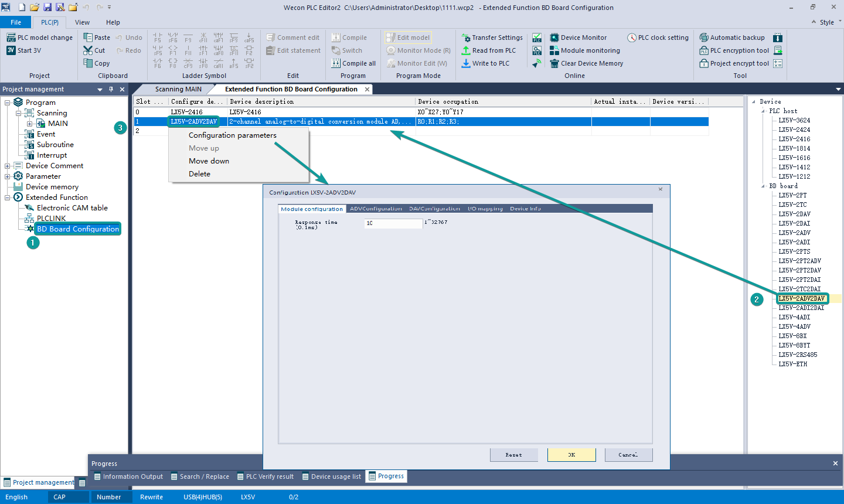
Task: Expand the MAIN tree node
Action: click(30, 124)
